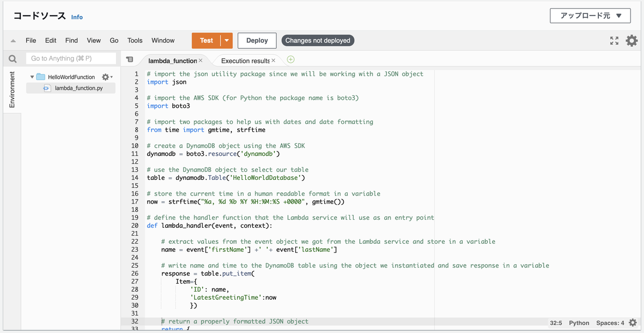Click the Go to Anything search field
The width and height of the screenshot is (644, 333).
pos(71,59)
